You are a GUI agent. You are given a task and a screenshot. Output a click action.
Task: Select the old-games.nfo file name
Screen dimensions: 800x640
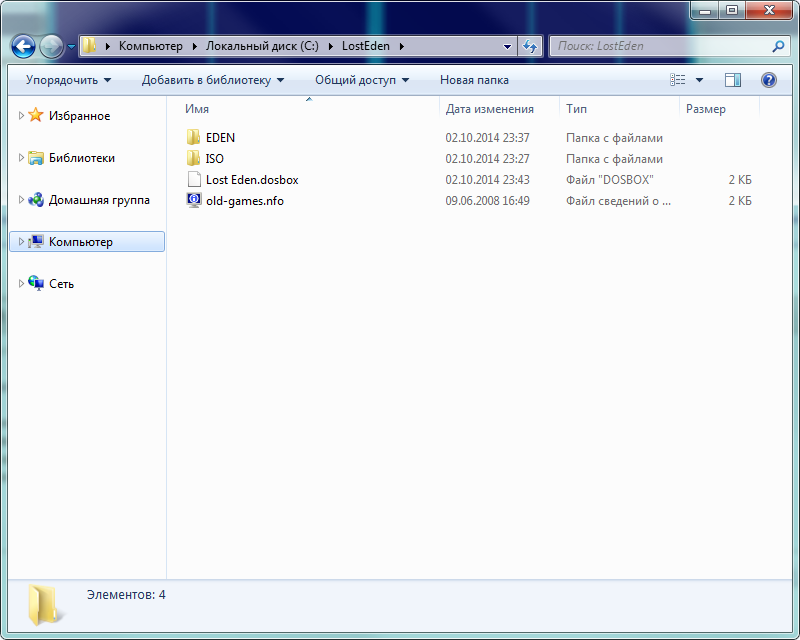pyautogui.click(x=245, y=201)
